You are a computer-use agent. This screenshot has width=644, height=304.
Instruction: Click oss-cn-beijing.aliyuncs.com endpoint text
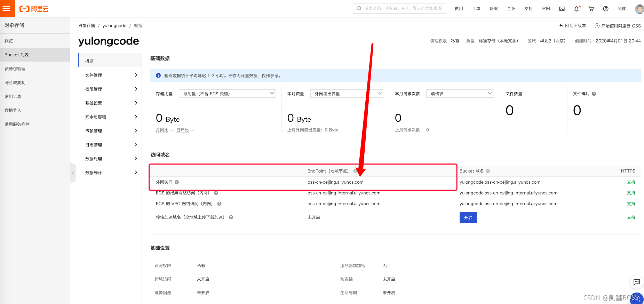(x=335, y=182)
